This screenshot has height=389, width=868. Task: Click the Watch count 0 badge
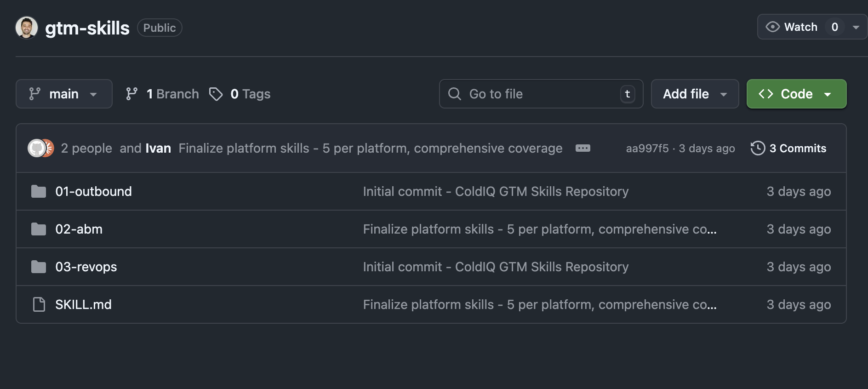click(x=835, y=27)
